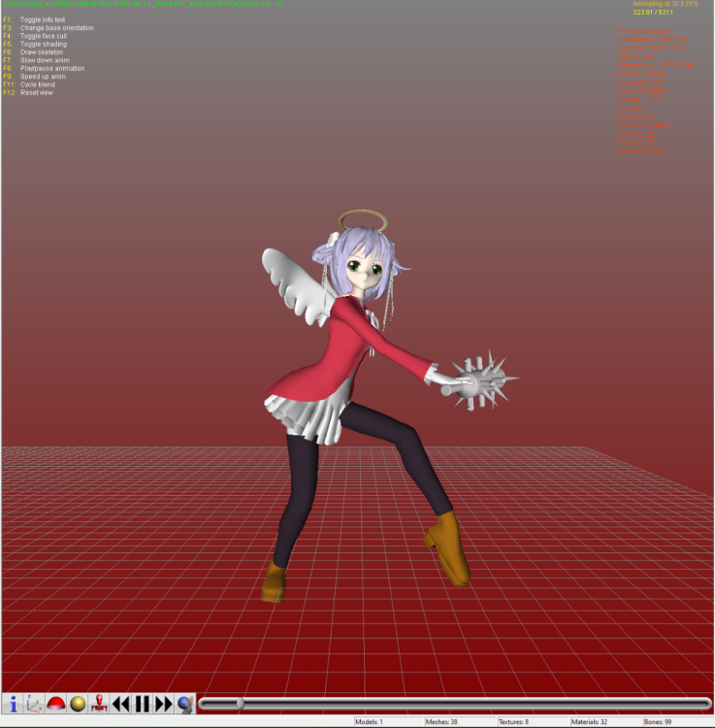Click the 'Animating at 30.0 FPS' text

click(666, 4)
